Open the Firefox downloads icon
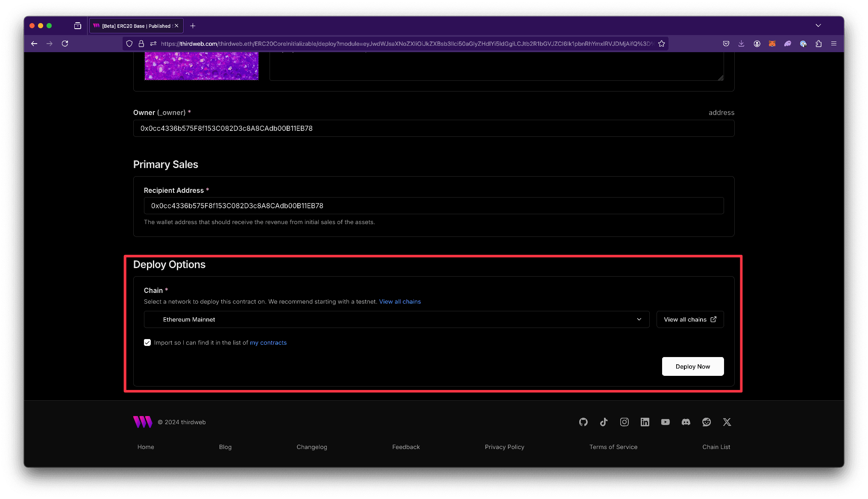This screenshot has width=868, height=499. (741, 43)
